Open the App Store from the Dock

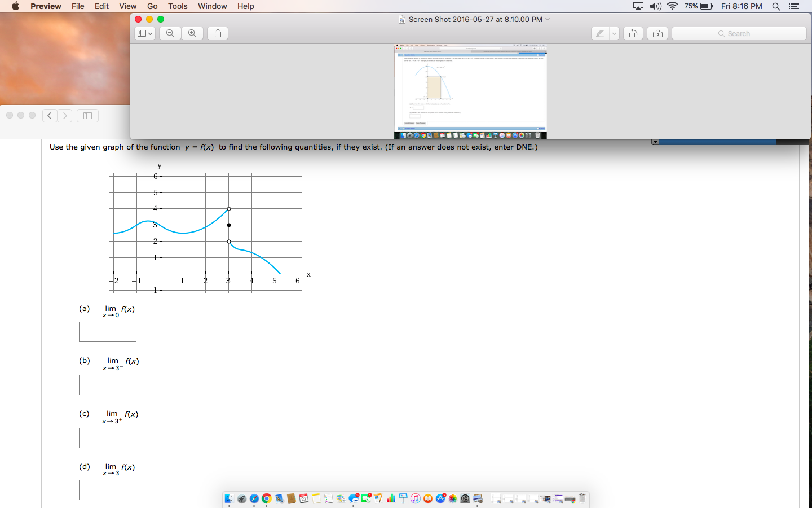[x=440, y=498]
